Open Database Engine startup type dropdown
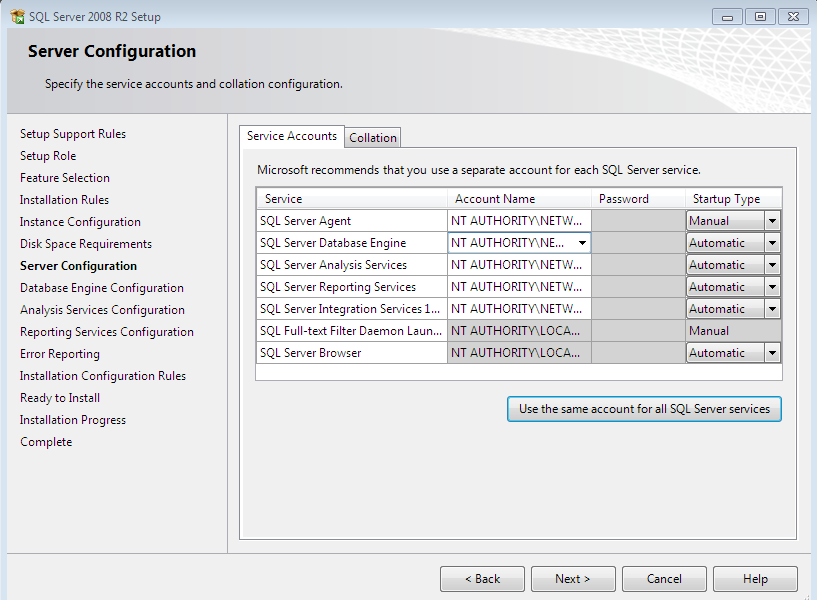Screen dimensions: 817x600 pos(772,243)
